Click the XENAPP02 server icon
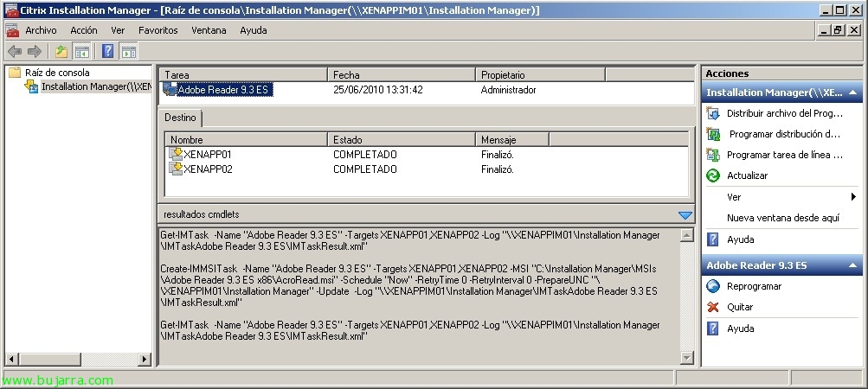Viewport: 868px width, 389px height. click(x=176, y=169)
